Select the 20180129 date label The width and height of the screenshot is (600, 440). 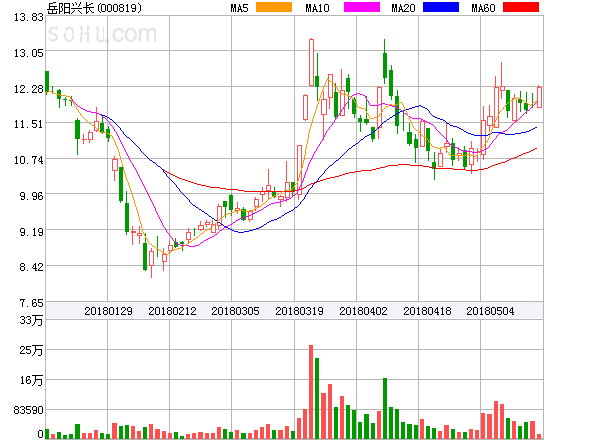click(x=108, y=311)
